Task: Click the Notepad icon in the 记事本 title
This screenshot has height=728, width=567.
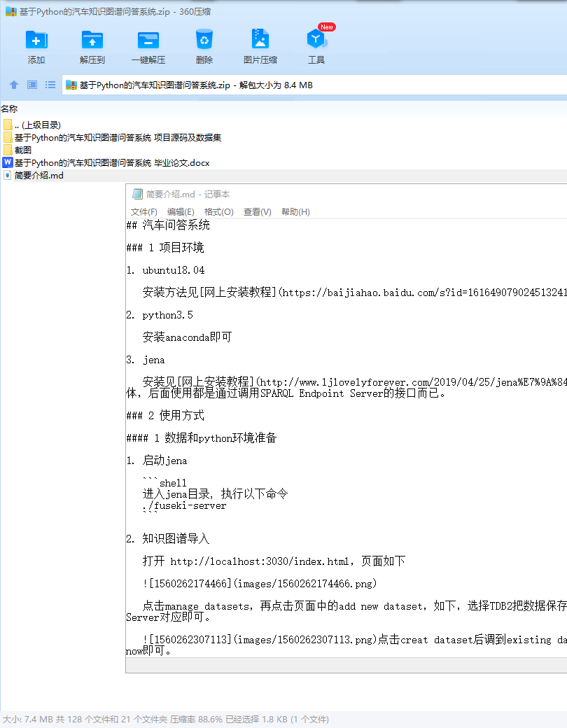Action: pyautogui.click(x=137, y=194)
